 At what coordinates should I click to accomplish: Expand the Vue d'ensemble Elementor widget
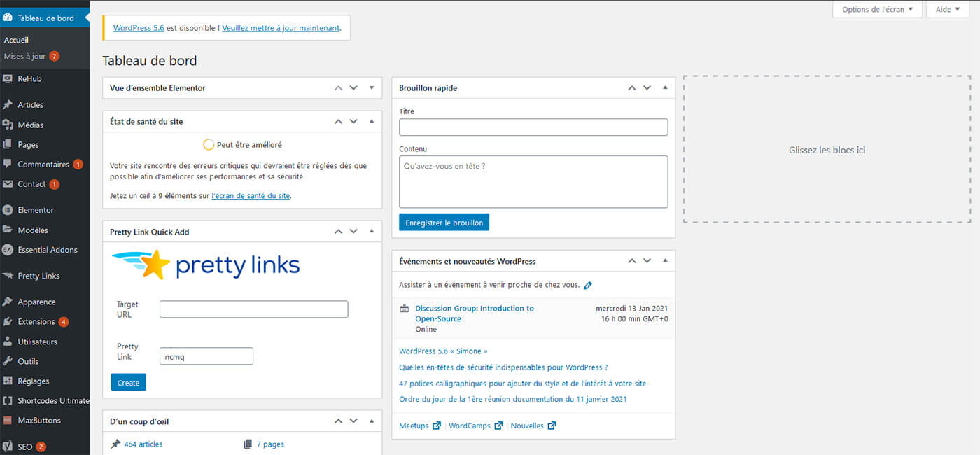pyautogui.click(x=372, y=88)
